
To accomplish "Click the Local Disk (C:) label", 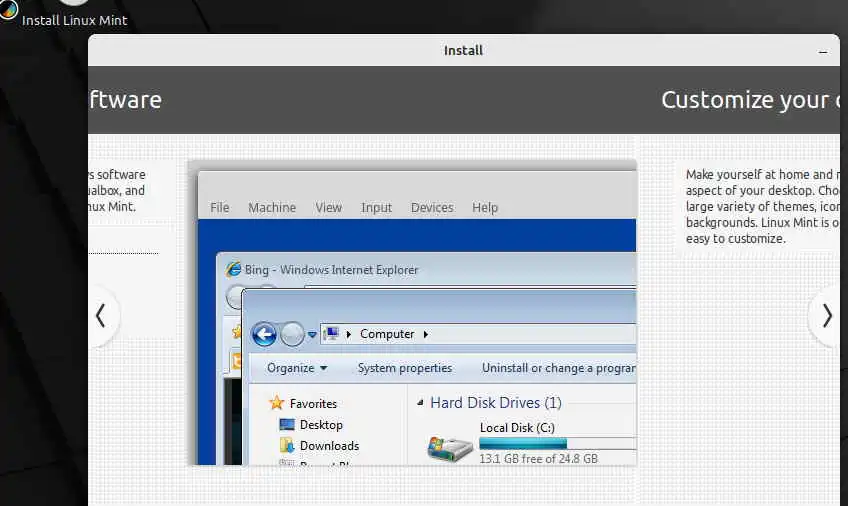I will [517, 428].
